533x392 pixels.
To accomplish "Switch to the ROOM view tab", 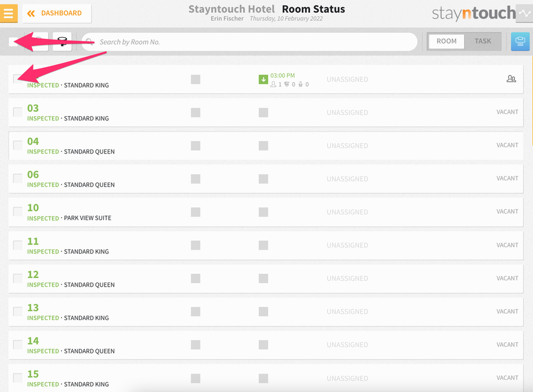I will pos(446,41).
